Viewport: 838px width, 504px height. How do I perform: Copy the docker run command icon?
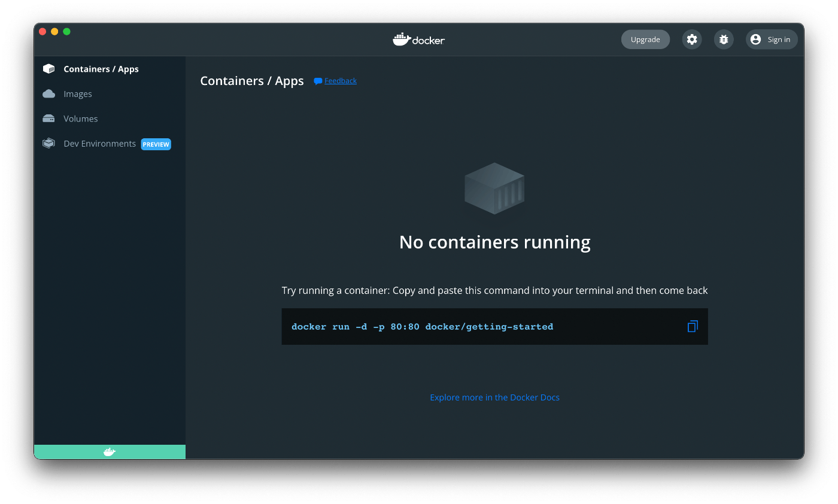click(x=693, y=326)
